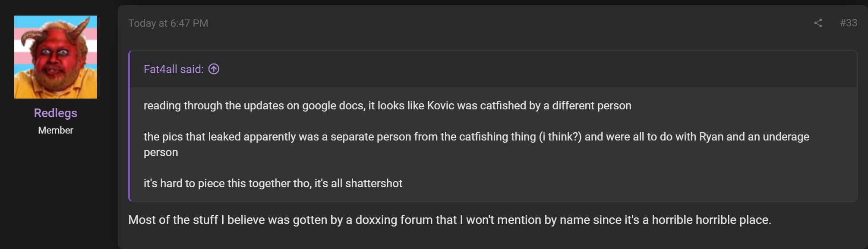
Task: Jump to Fat4all's original post via arrow icon
Action: [x=214, y=69]
